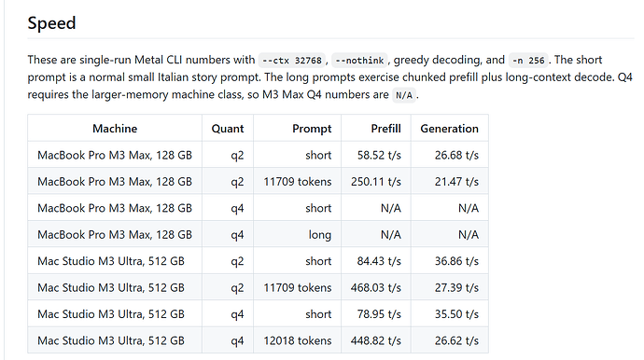644x360 pixels.
Task: Select the "--ctx 32768" code snippet
Action: (292, 61)
